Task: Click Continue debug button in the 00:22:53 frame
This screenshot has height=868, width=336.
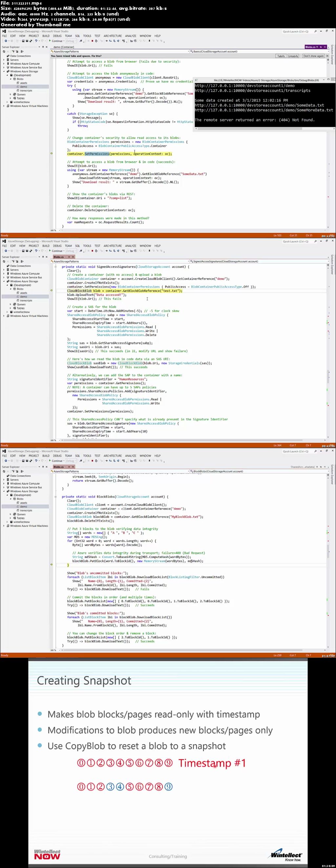Action: (x=56, y=41)
